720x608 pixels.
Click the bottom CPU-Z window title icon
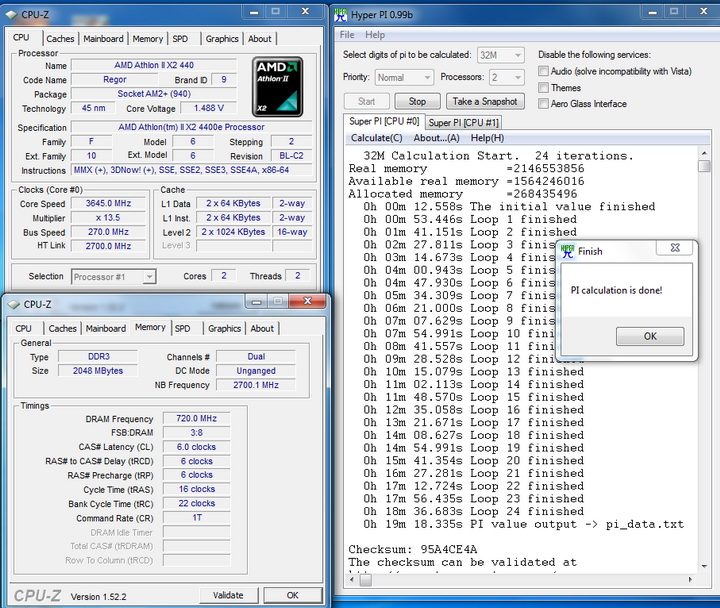point(14,304)
